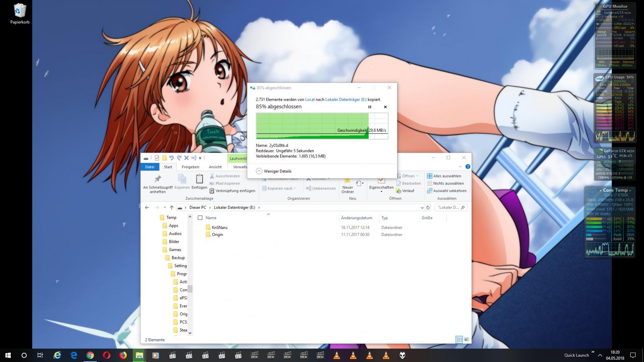Image resolution: width=644 pixels, height=362 pixels.
Task: Open the Papierkorb desktop icon
Action: tap(20, 14)
